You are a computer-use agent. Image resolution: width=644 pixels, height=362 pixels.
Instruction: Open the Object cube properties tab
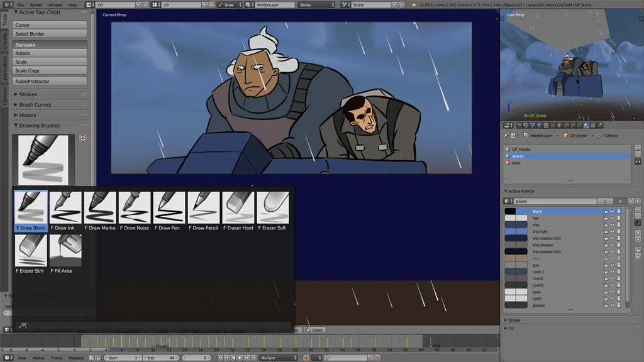click(x=559, y=125)
